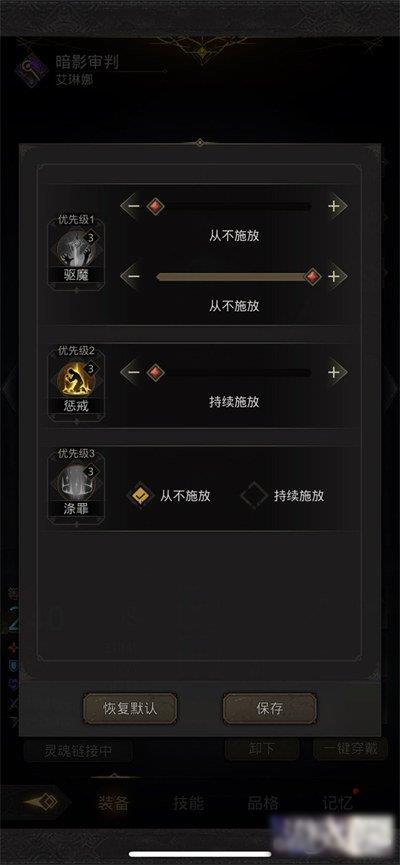400x865 pixels.
Task: Click minus on 惩戒 slider
Action: 133,372
